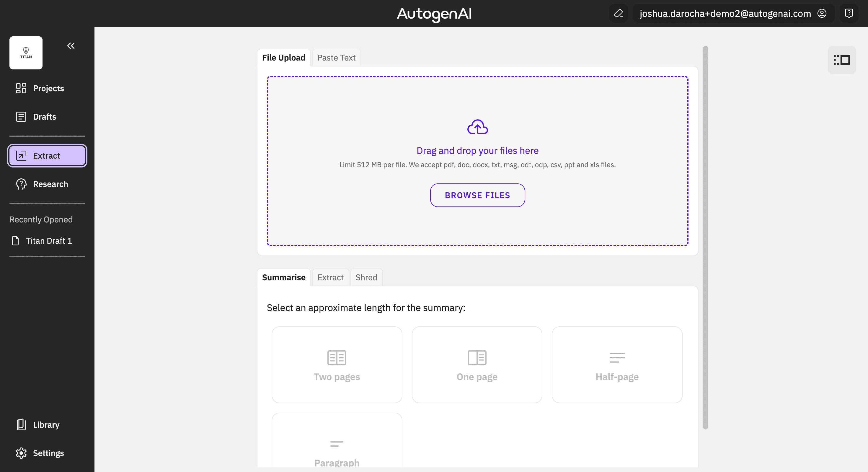Click the vertical scrollbar of the main panel

tap(706, 238)
